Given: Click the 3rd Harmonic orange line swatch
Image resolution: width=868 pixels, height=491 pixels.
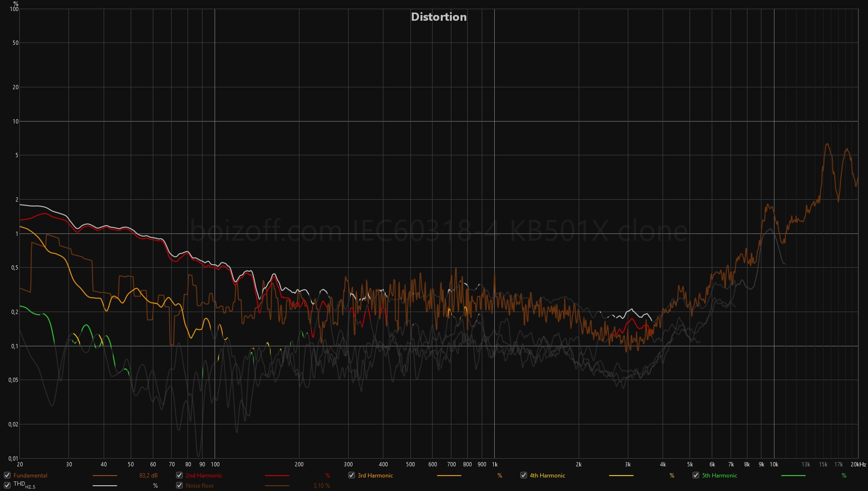Looking at the screenshot, I should pyautogui.click(x=449, y=476).
